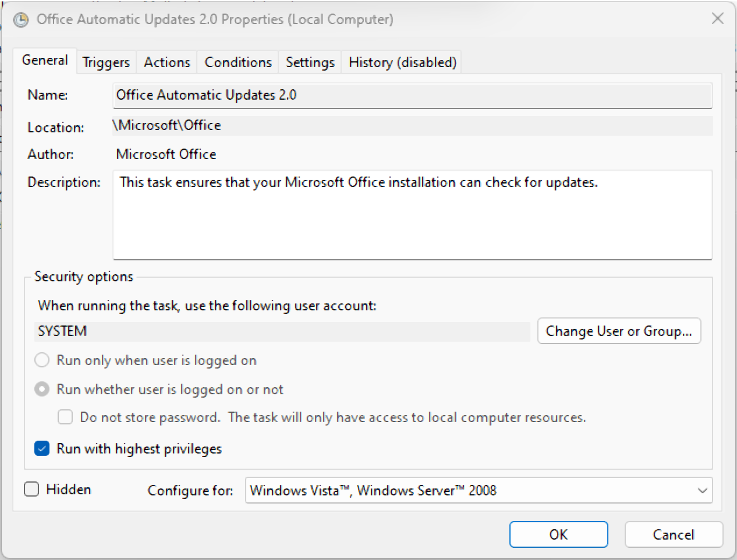Click the Author: label

(51, 155)
